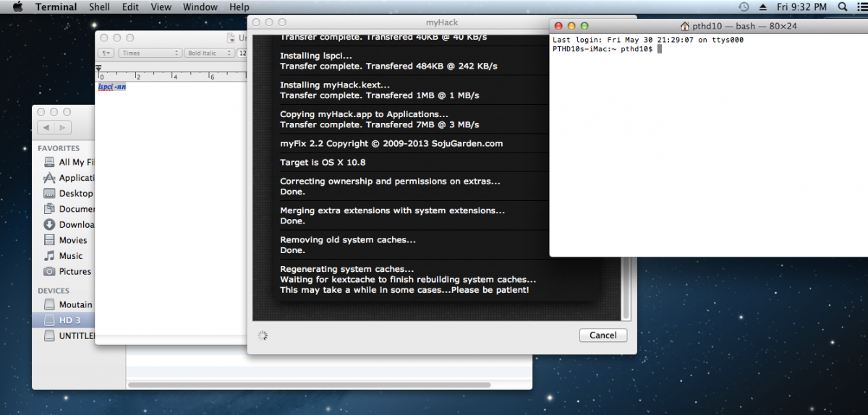Open the Bold Italic typeface dropdown
Screen dimensions: 868x415
pyautogui.click(x=210, y=53)
